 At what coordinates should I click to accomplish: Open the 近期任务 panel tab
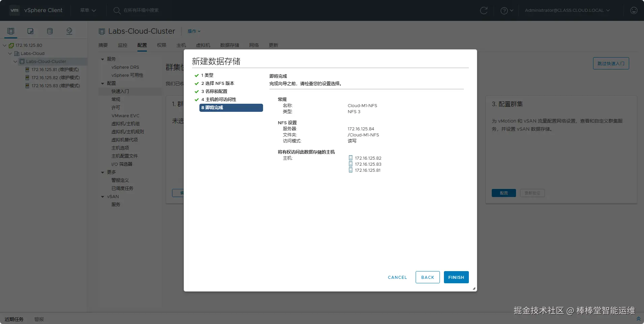pos(14,319)
